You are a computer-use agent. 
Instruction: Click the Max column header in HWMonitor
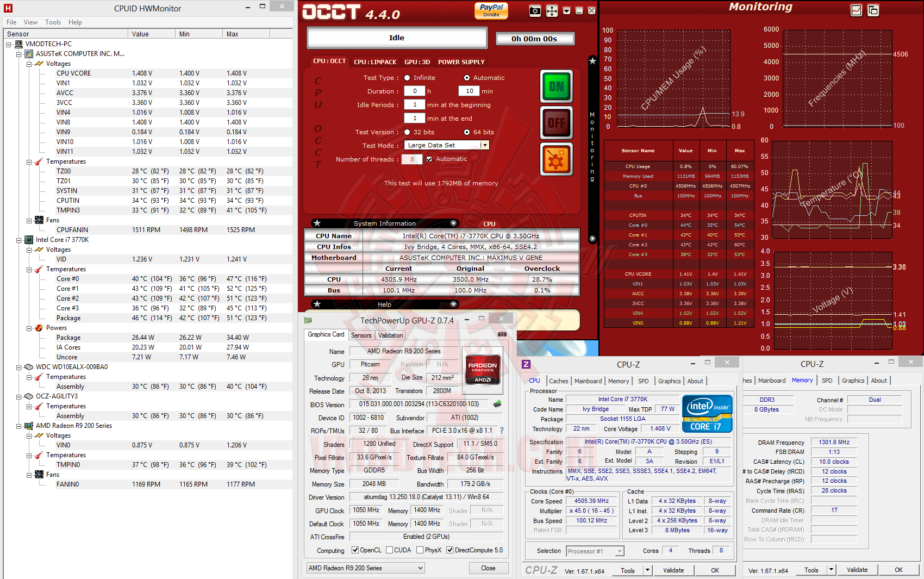coord(246,34)
